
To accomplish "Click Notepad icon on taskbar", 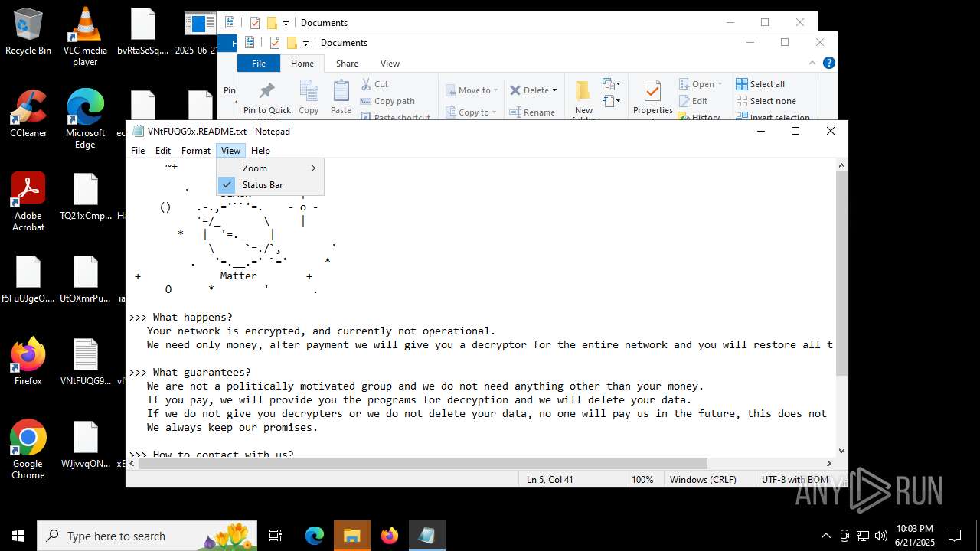I will pyautogui.click(x=426, y=536).
